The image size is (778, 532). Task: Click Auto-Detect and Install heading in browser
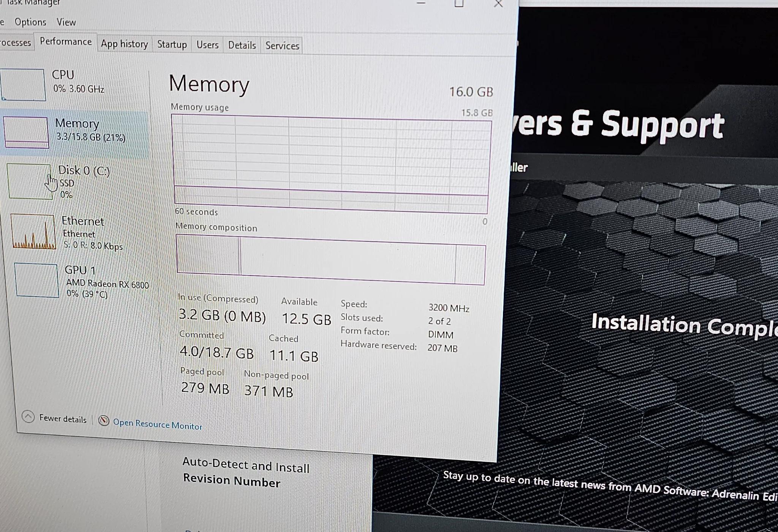(x=246, y=465)
